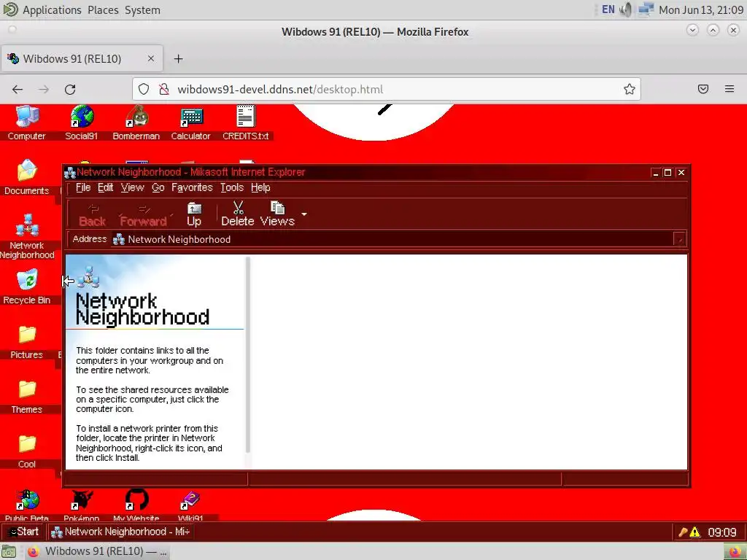The image size is (747, 560).
Task: Close the Wibdows 91 (REL10) tab
Action: [x=150, y=58]
